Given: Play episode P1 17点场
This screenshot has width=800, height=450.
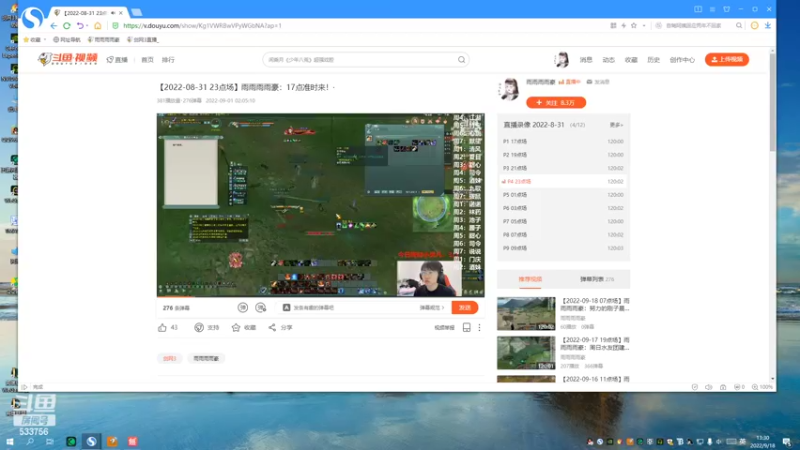Looking at the screenshot, I should 563,141.
